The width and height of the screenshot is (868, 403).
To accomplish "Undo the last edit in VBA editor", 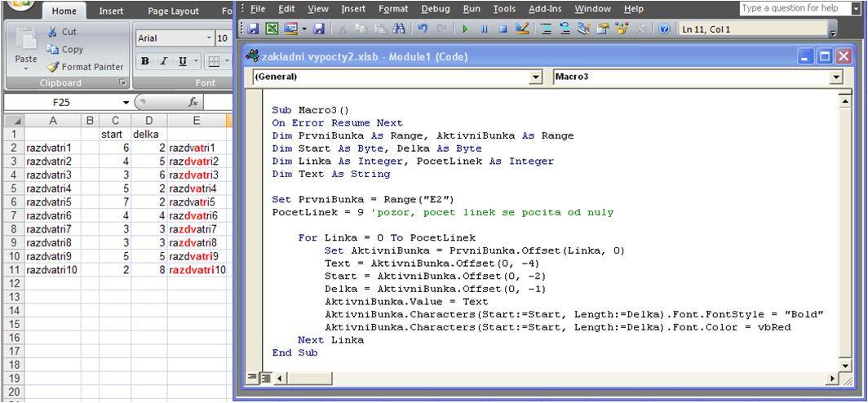I will 423,29.
